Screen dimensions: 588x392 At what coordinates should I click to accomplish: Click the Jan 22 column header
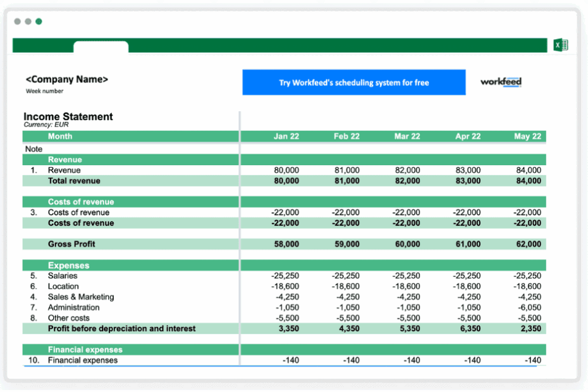pyautogui.click(x=286, y=136)
